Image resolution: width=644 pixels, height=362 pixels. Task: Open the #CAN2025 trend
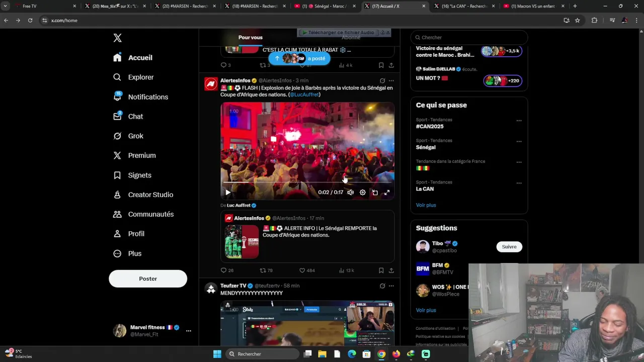coord(430,127)
